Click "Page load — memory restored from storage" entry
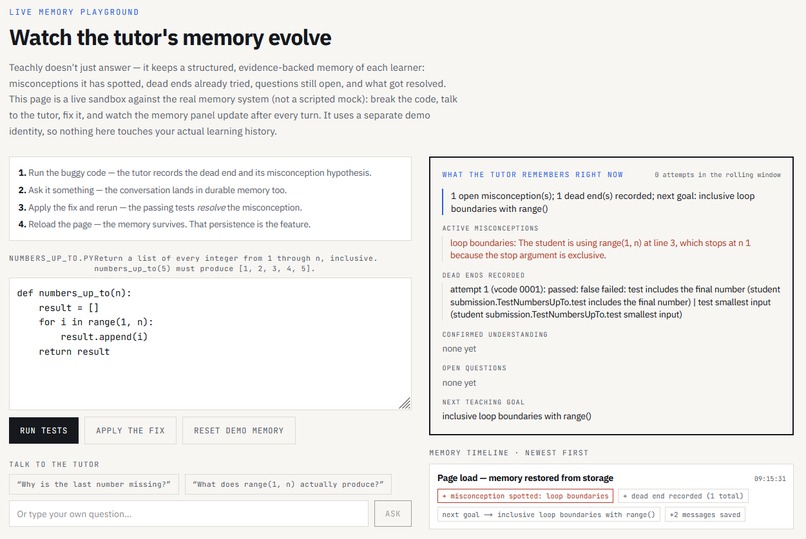The width and height of the screenshot is (806, 539). [x=525, y=478]
